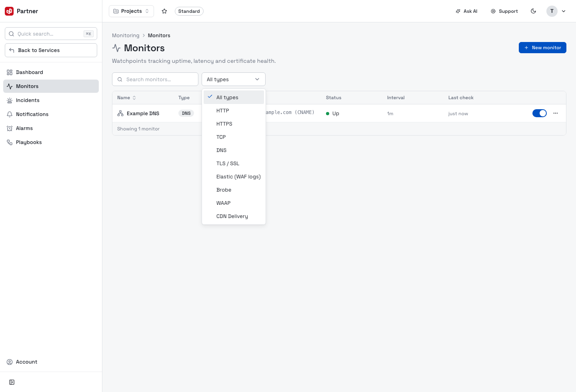Viewport: 576px width, 392px height.
Task: Open Playbooks in sidebar
Action: point(51,142)
